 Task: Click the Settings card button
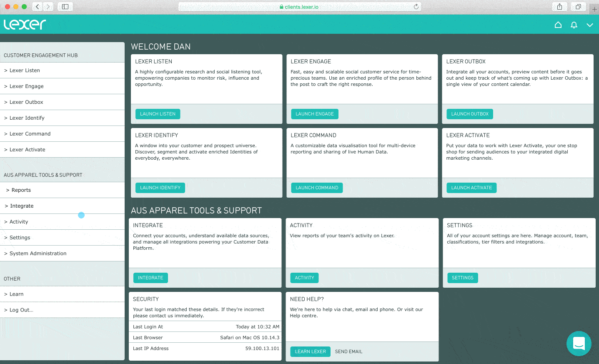(463, 278)
